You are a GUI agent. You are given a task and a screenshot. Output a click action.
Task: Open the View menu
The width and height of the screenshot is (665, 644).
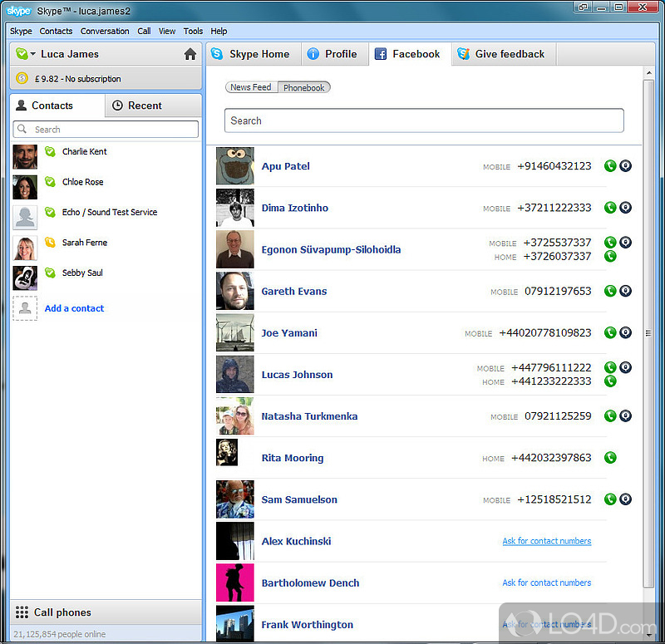(x=167, y=31)
